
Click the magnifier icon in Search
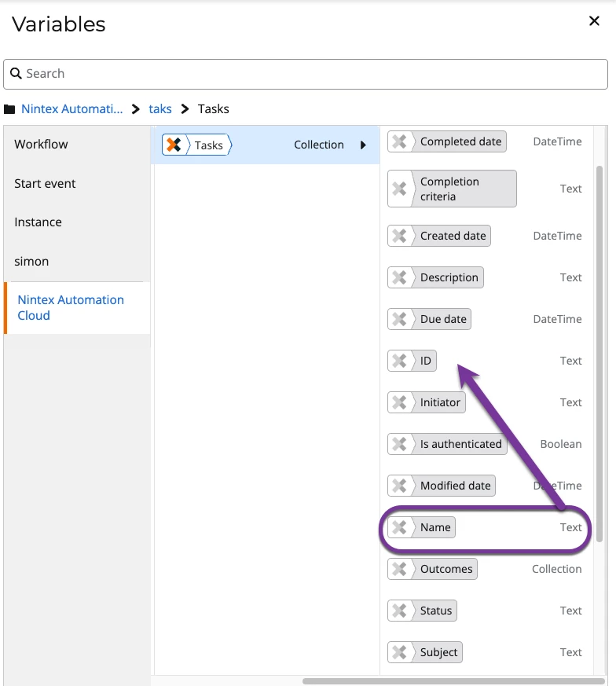coord(16,74)
